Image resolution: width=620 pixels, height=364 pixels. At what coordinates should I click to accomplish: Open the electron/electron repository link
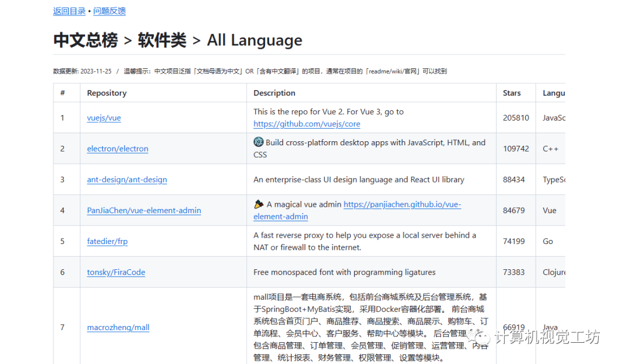(x=118, y=149)
